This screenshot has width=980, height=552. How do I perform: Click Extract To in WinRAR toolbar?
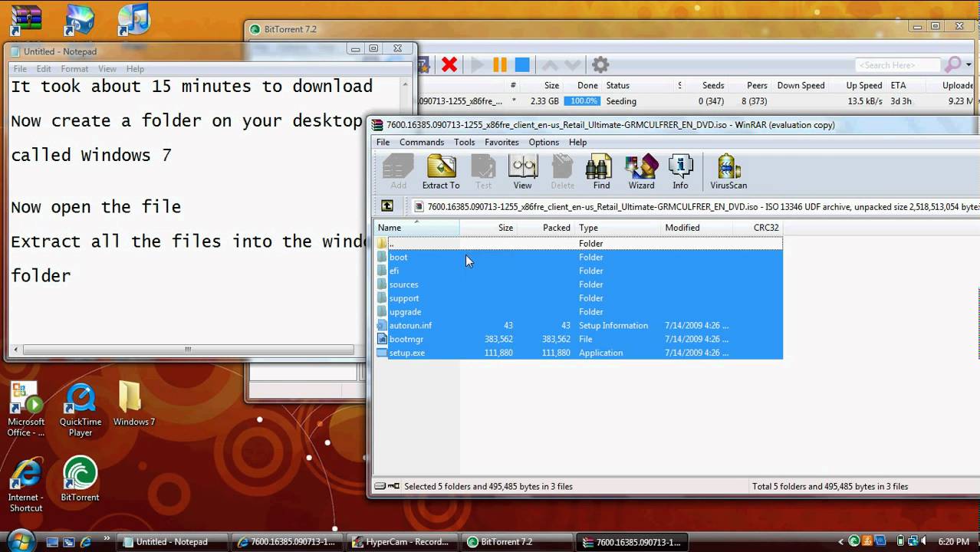(x=441, y=172)
